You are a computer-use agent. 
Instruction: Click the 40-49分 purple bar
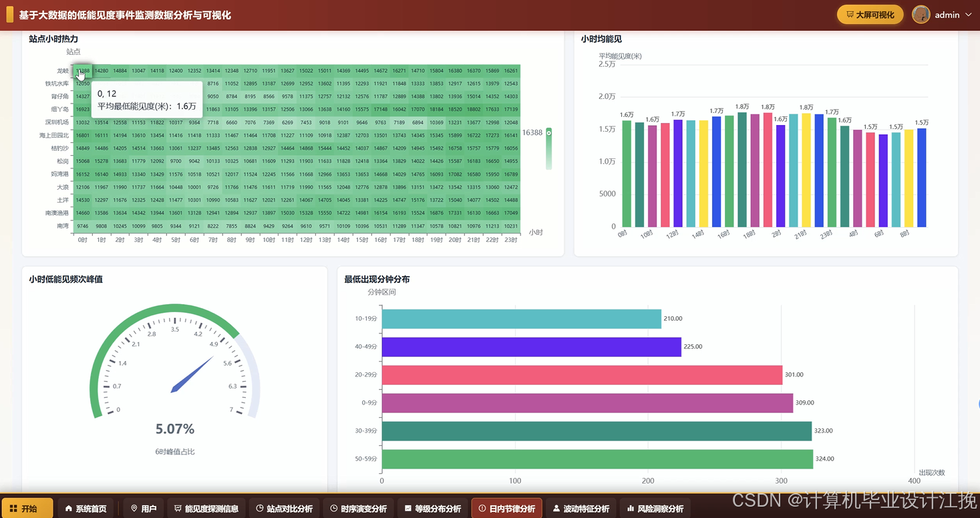coord(531,347)
